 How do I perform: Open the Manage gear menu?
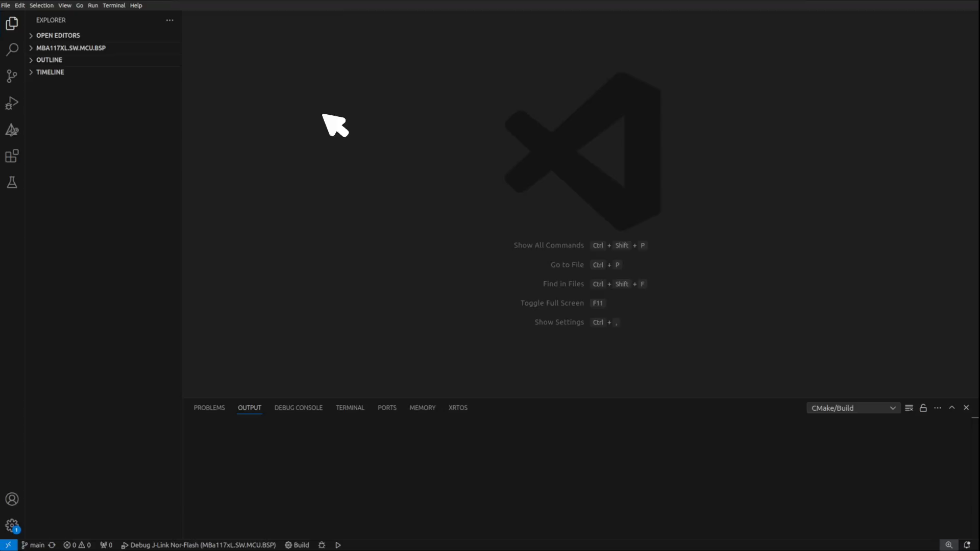12,525
